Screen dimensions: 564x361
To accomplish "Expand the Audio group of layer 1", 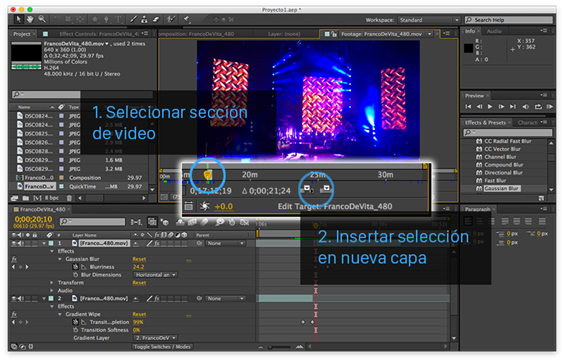I will (x=52, y=291).
